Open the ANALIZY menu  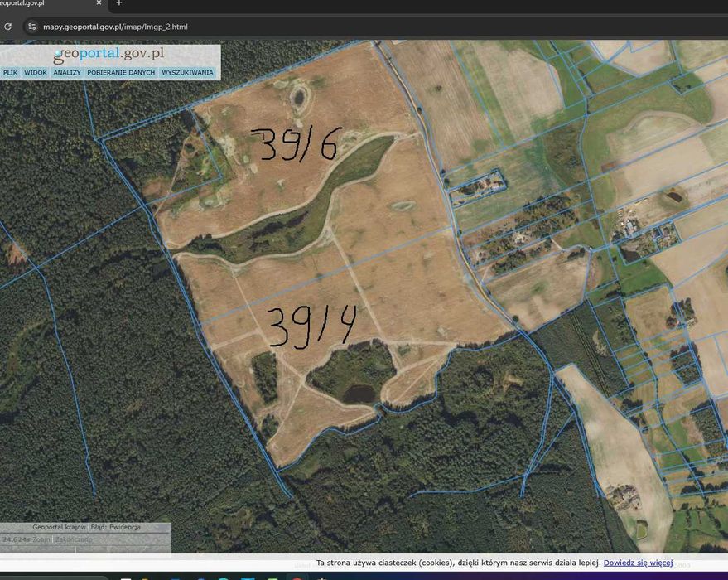(x=67, y=72)
